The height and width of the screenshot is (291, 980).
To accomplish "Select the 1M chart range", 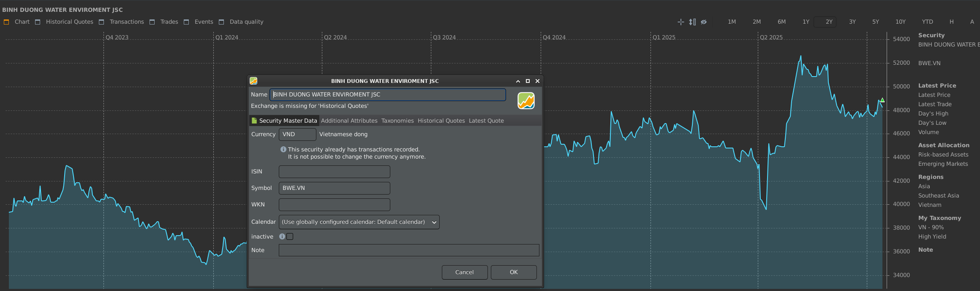I will coord(732,22).
